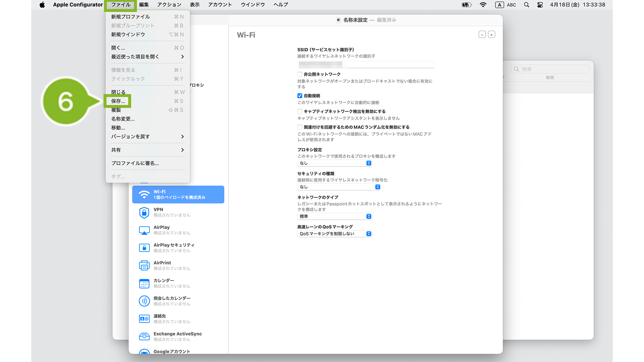The height and width of the screenshot is (362, 644).
Task: Choose 閉じる menu item
Action: coord(147,92)
